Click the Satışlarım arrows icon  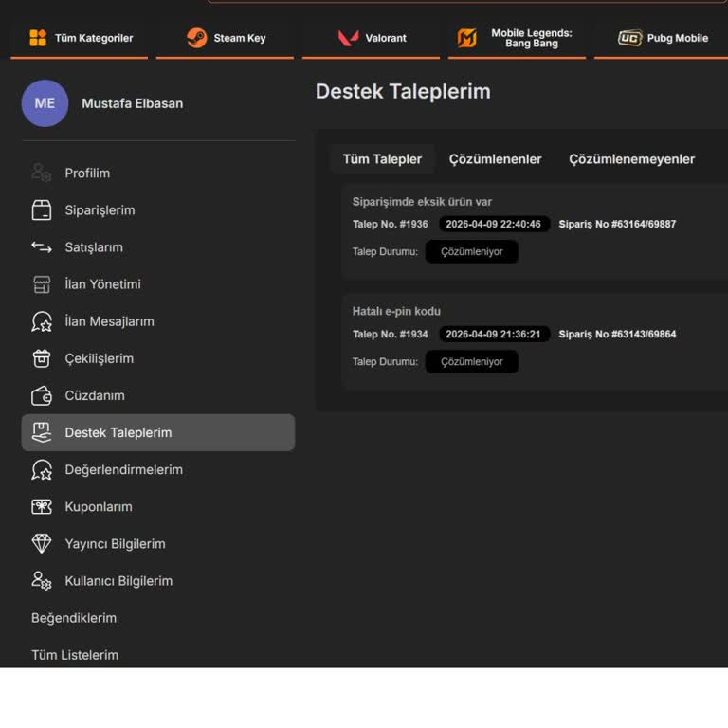click(x=42, y=247)
